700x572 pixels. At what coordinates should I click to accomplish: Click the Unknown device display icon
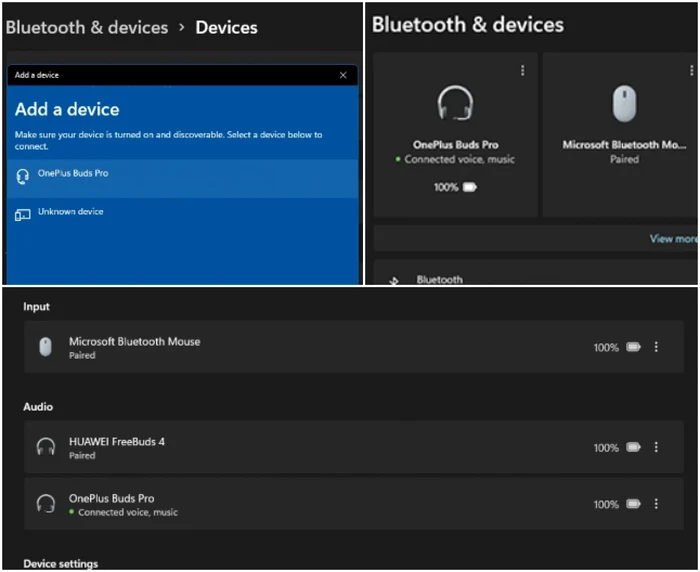coord(22,215)
